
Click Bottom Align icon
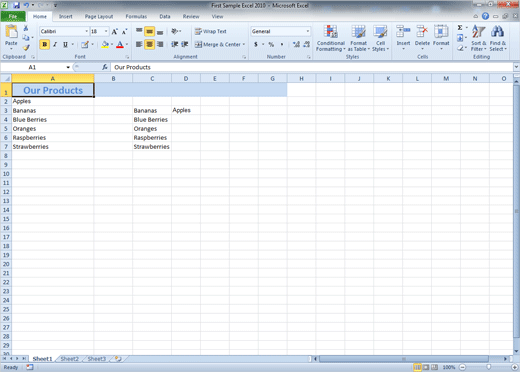click(160, 31)
